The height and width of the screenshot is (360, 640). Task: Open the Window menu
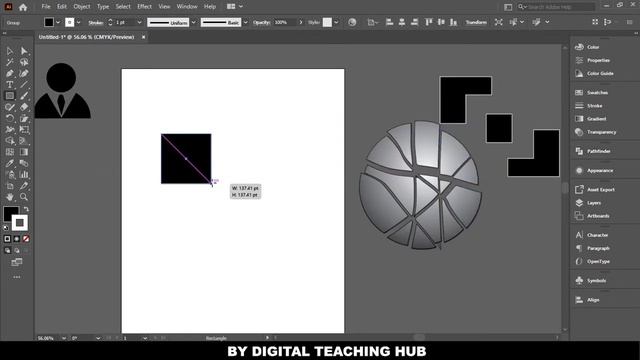pyautogui.click(x=187, y=7)
